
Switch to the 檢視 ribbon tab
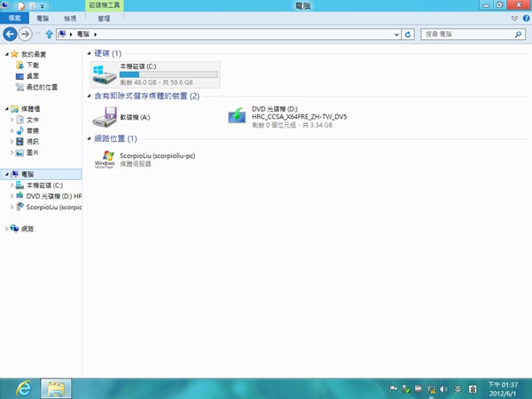click(70, 18)
